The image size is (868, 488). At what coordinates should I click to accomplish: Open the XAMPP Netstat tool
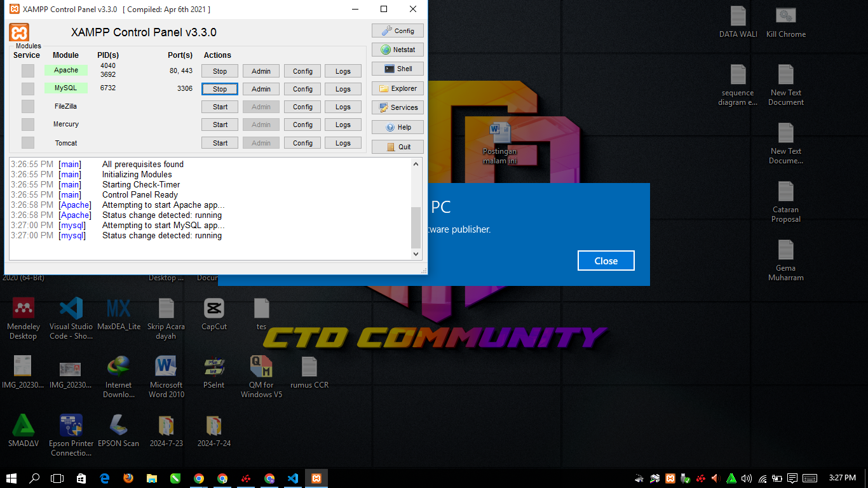[398, 50]
